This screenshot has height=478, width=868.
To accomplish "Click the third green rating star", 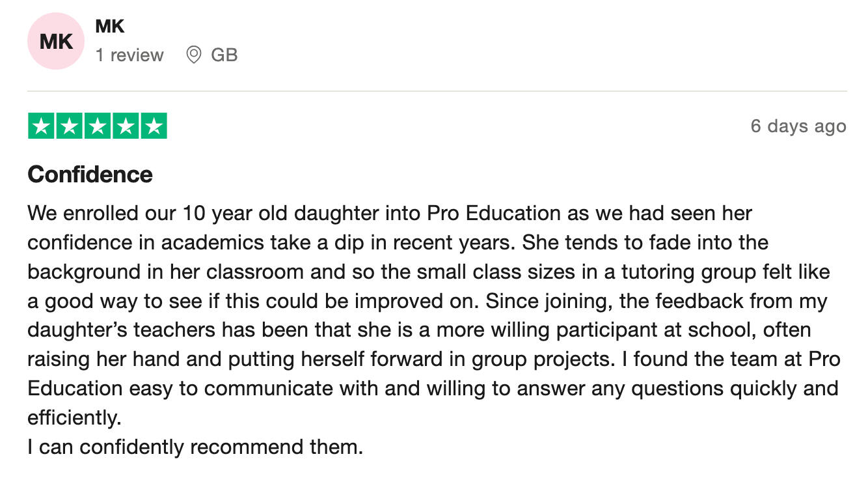I will [x=98, y=126].
